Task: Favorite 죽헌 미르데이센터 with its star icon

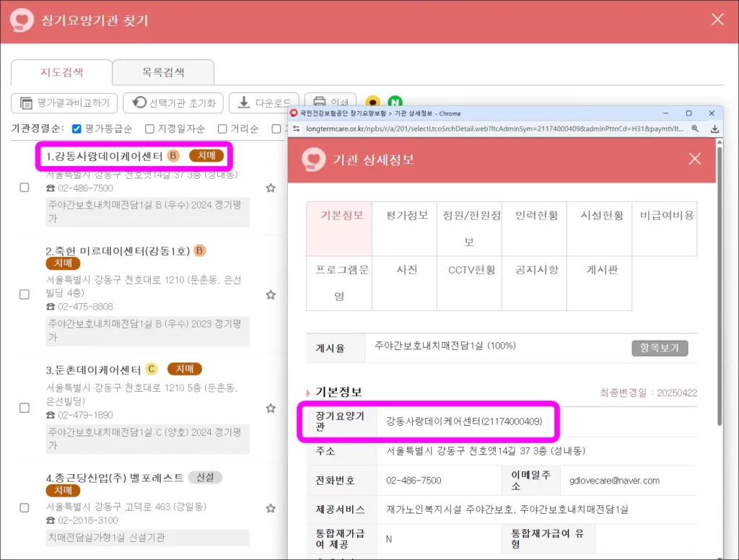Action: tap(271, 295)
